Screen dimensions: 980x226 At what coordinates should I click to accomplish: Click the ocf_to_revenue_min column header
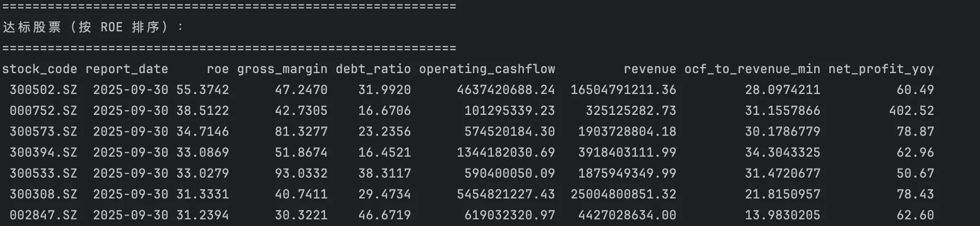coord(752,69)
